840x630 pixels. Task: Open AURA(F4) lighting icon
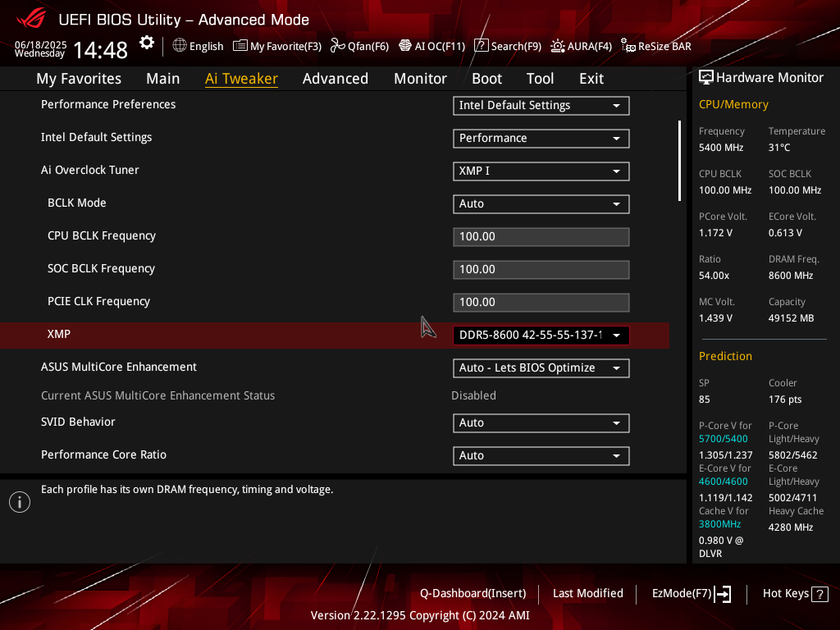pos(558,46)
